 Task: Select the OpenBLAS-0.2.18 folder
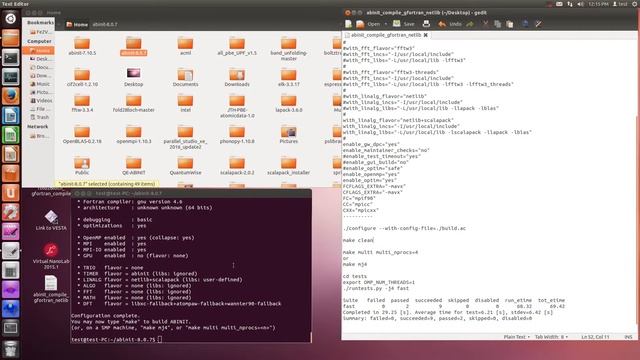(82, 134)
